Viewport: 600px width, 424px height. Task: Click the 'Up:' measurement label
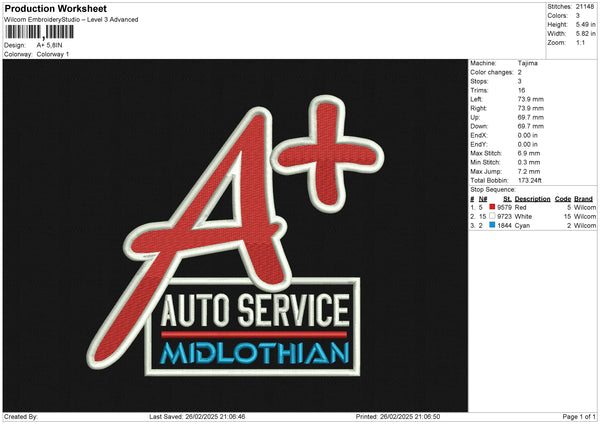tap(475, 117)
